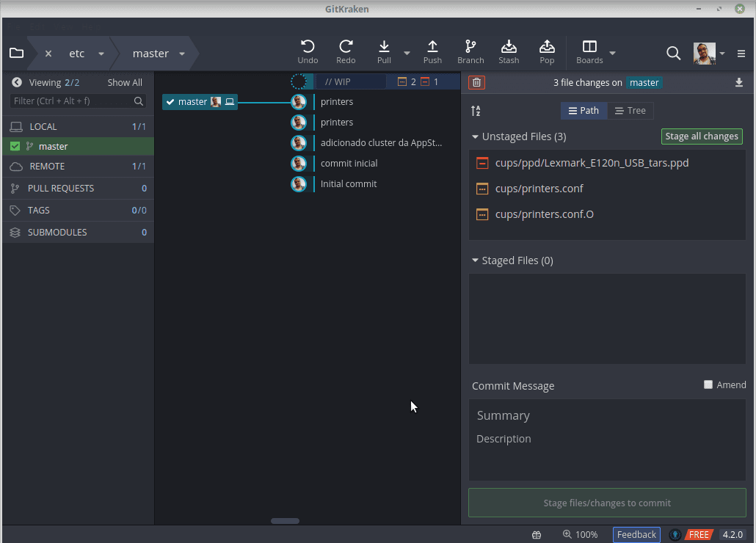Open the Pull options dropdown arrow

[x=407, y=54]
